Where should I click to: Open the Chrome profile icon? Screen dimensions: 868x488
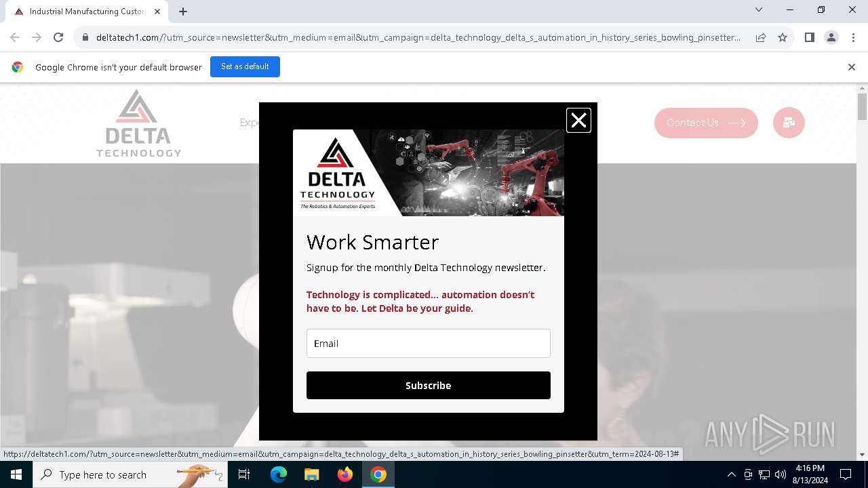(831, 37)
